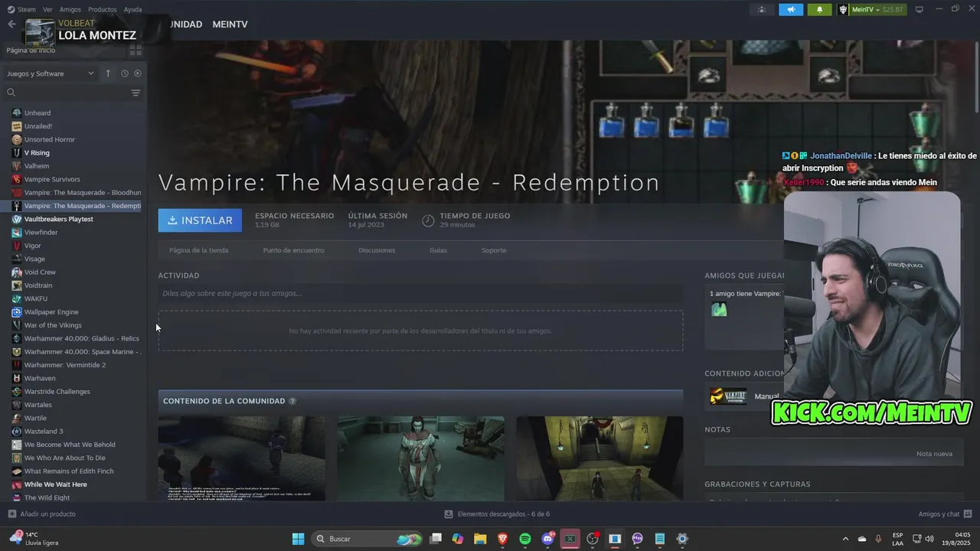
Task: Click the taskbar Buscar search box
Action: [x=367, y=539]
